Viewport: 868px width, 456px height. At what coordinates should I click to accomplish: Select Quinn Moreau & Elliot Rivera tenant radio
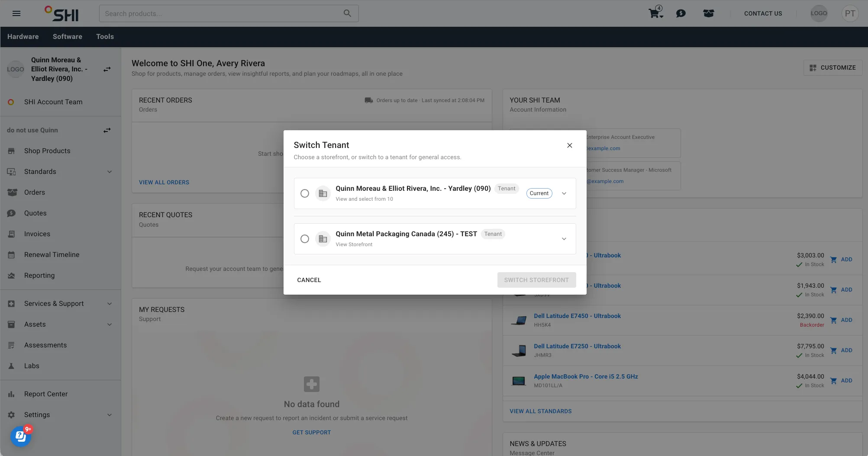[x=305, y=193]
